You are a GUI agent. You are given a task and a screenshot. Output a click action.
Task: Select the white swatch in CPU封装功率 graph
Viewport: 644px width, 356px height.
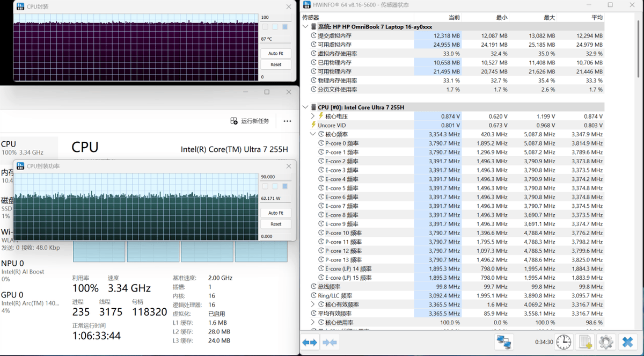point(265,186)
